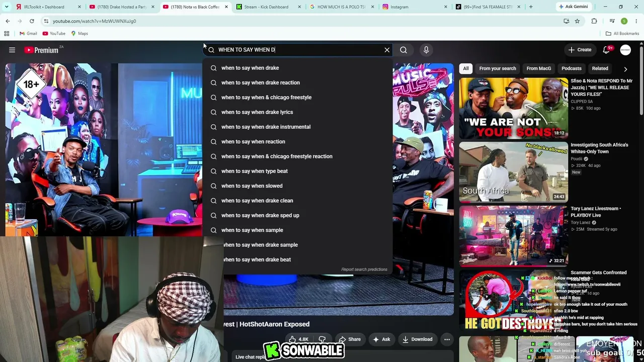Go to YouTube Premium home logo

pyautogui.click(x=41, y=50)
